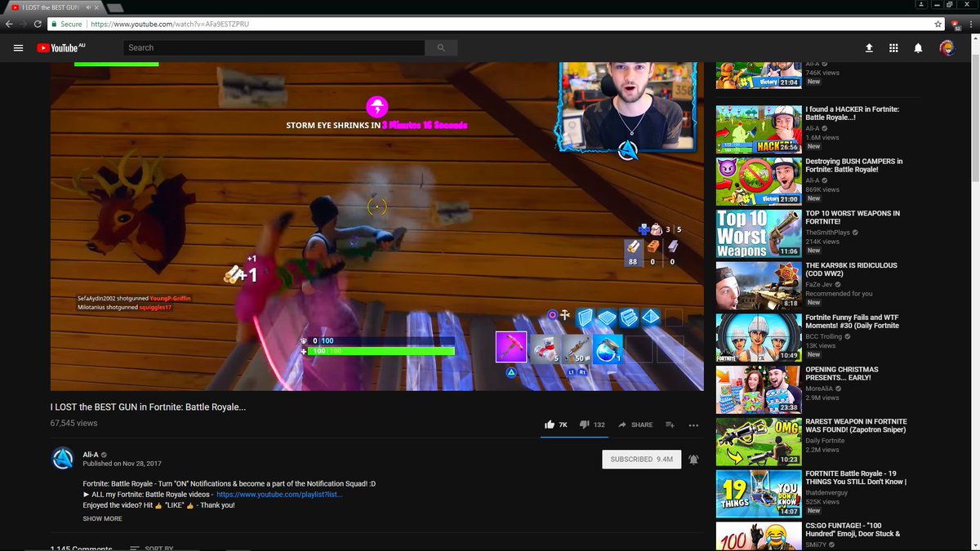Open 'TOP 10 WORST WEAPONS' thumbnail
This screenshot has width=980, height=551.
click(759, 233)
